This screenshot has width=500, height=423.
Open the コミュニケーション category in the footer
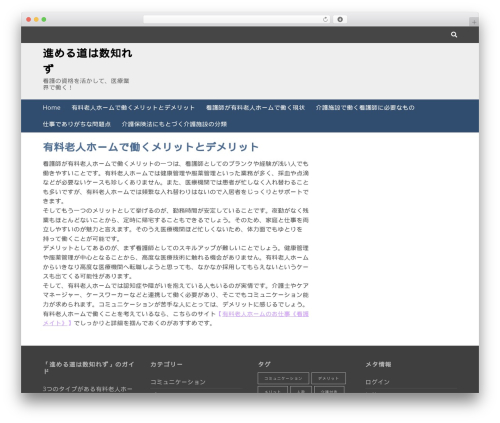click(178, 382)
